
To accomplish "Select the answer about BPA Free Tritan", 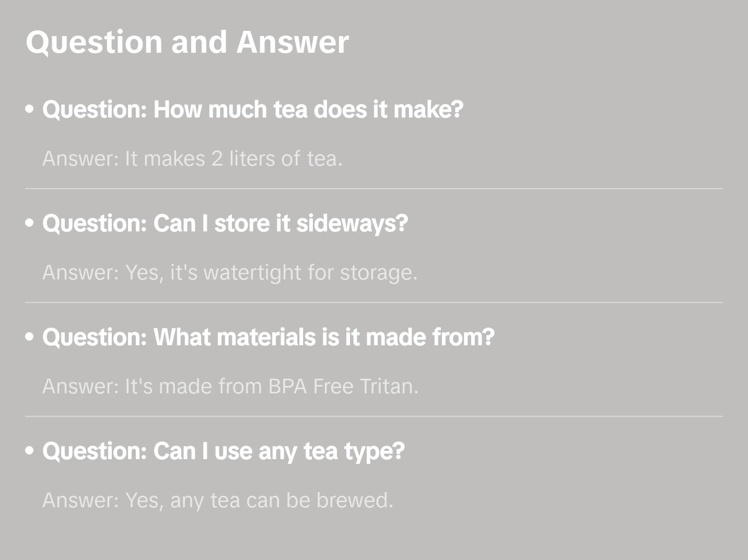I will tap(230, 387).
